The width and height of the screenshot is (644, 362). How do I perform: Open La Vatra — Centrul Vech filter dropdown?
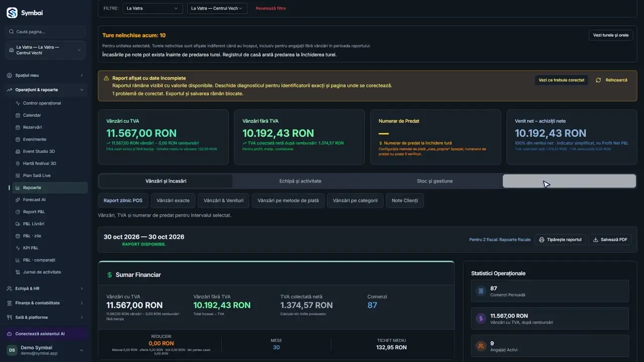coord(217,9)
